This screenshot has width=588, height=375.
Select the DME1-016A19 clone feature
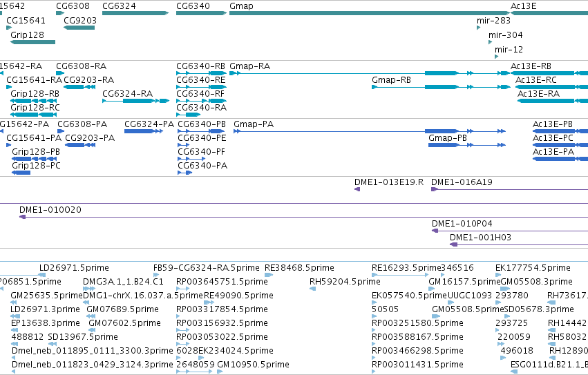[509, 189]
